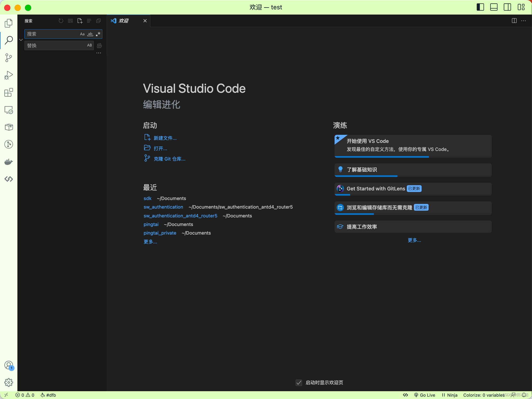The height and width of the screenshot is (399, 532).
Task: Toggle the primary side bar layout button
Action: [480, 7]
